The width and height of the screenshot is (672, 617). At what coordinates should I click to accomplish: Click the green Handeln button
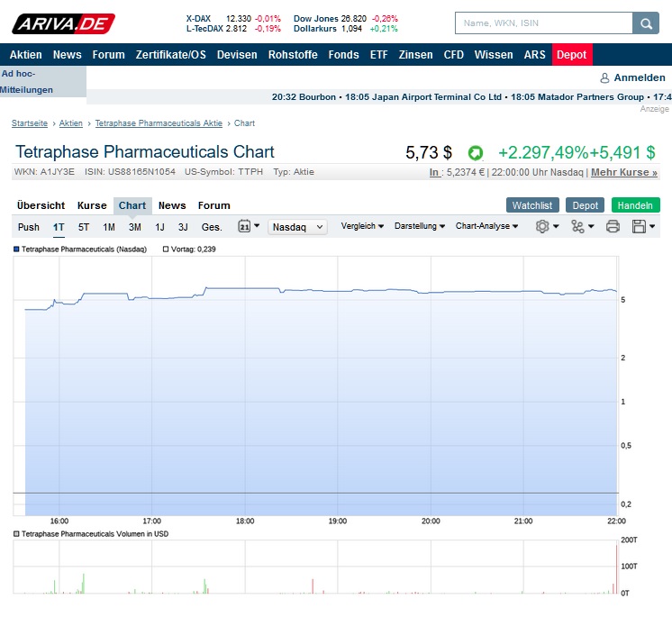635,205
